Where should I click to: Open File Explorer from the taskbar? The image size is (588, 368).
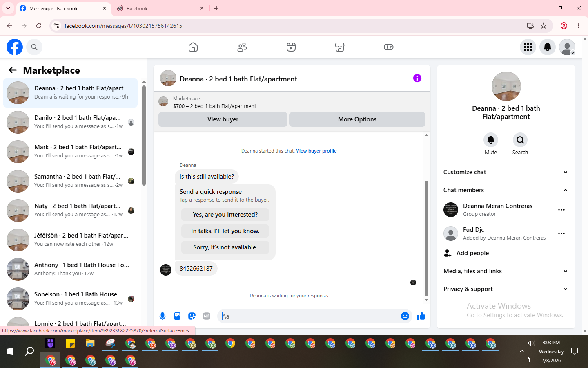pos(90,343)
